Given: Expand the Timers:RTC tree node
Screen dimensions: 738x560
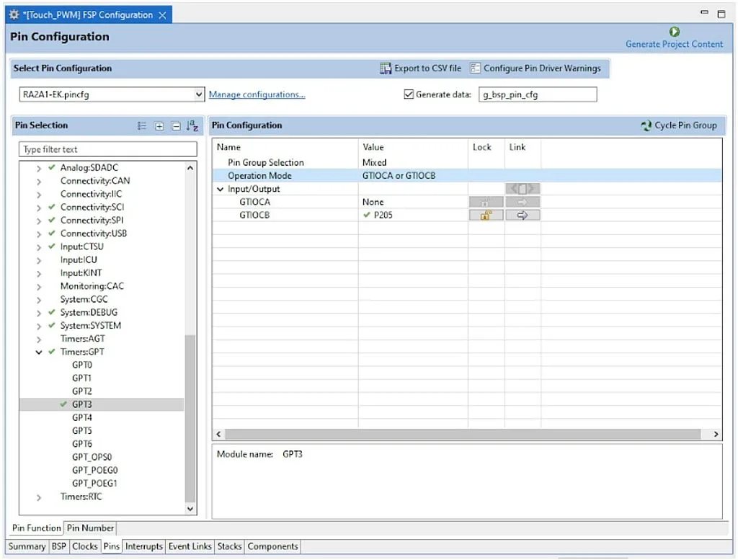Looking at the screenshot, I should 39,496.
